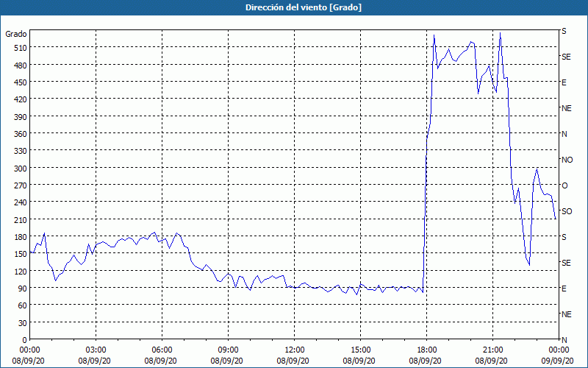The image size is (588, 368).
Task: Click the 180 degree axis label
Action: (21, 237)
